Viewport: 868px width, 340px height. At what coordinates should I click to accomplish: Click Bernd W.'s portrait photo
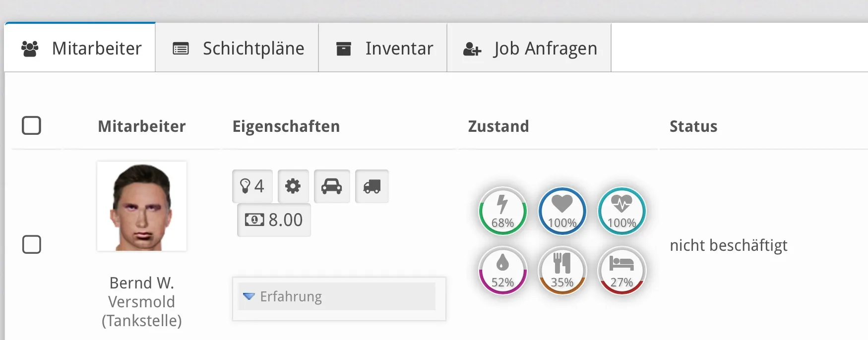pos(141,206)
